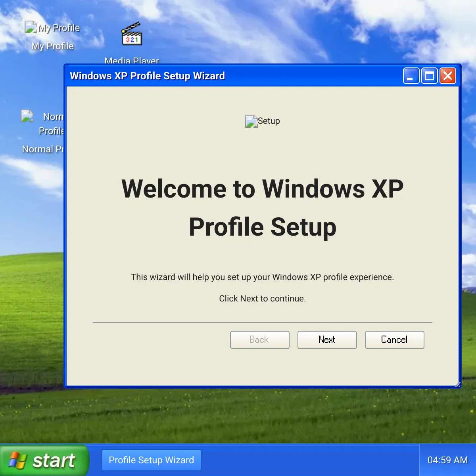The width and height of the screenshot is (476, 476).
Task: Click the 04:59 AM taskbar clock
Action: tap(448, 460)
